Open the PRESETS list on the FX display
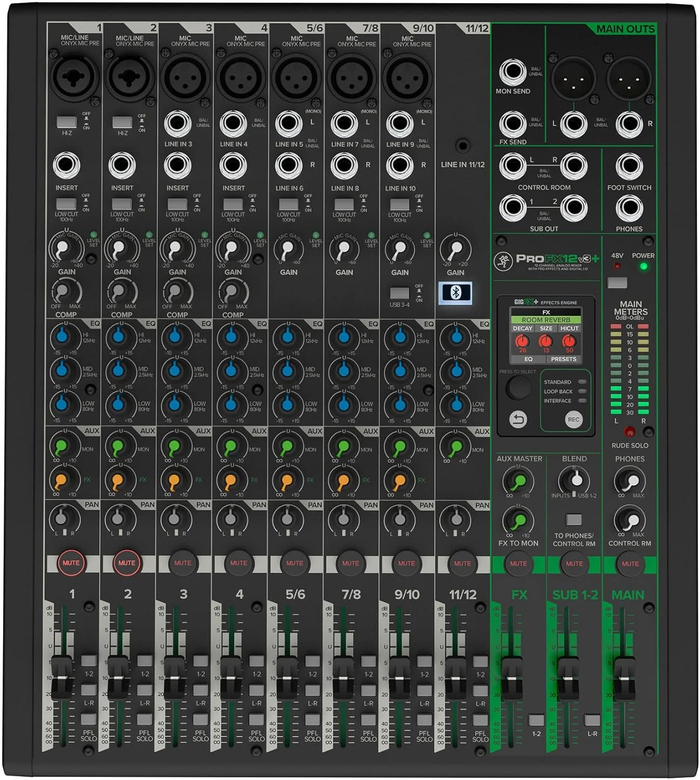This screenshot has height=780, width=700. [564, 359]
